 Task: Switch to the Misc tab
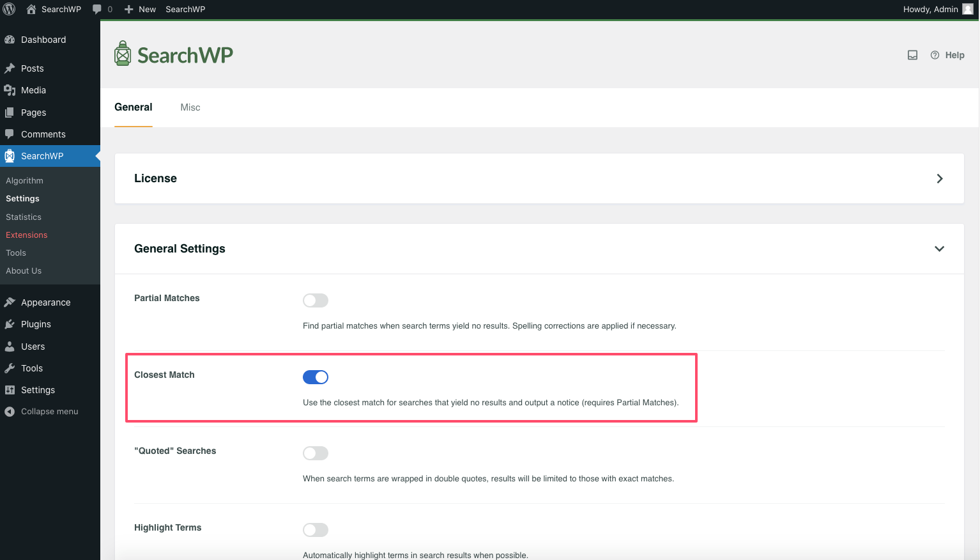[x=190, y=107]
